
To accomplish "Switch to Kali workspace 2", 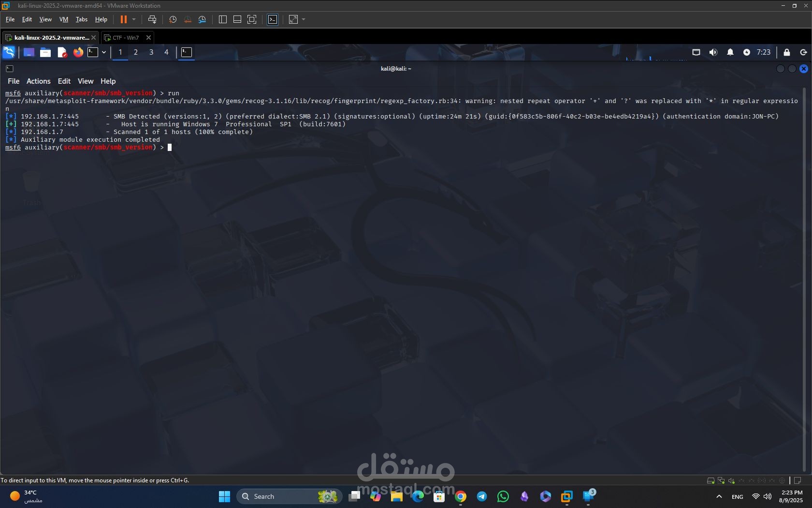I will [x=136, y=52].
